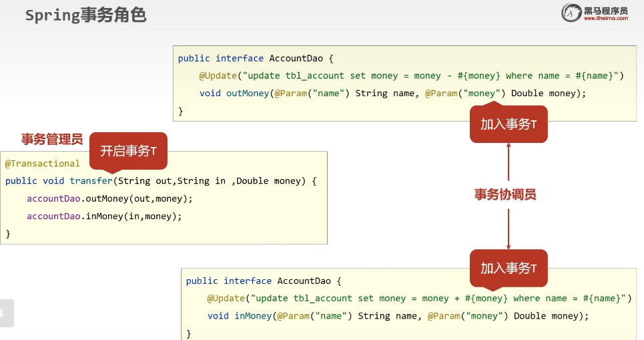Click the 开启事务T red callout
Image resolution: width=644 pixels, height=340 pixels.
(x=128, y=151)
